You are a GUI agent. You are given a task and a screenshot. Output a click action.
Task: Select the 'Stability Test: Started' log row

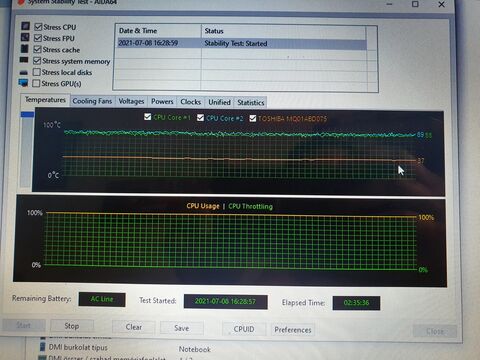[242, 44]
